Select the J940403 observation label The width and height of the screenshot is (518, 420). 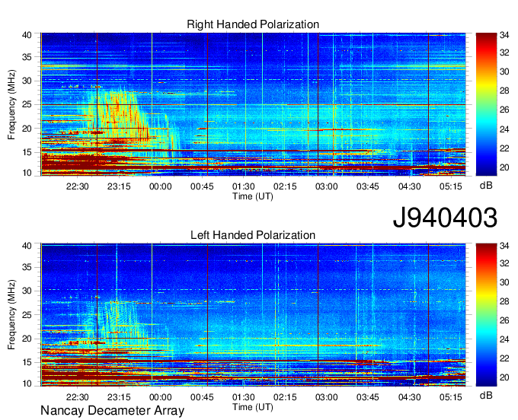pyautogui.click(x=445, y=218)
